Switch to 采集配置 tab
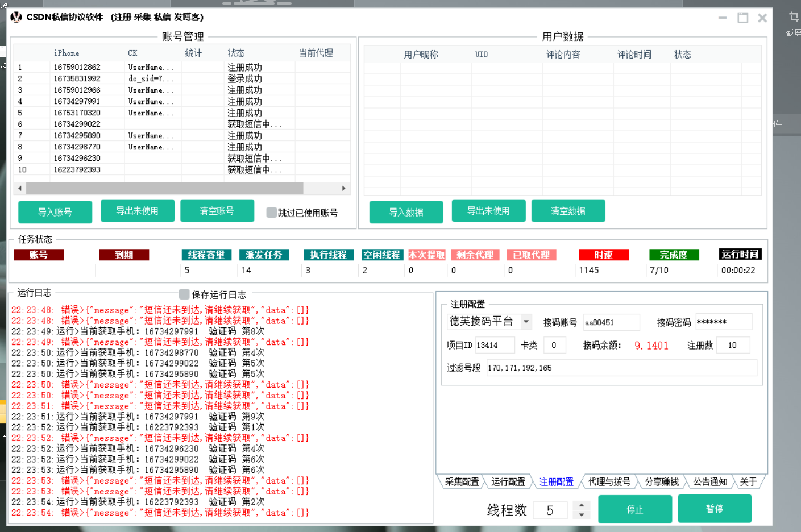801x532 pixels. point(462,481)
